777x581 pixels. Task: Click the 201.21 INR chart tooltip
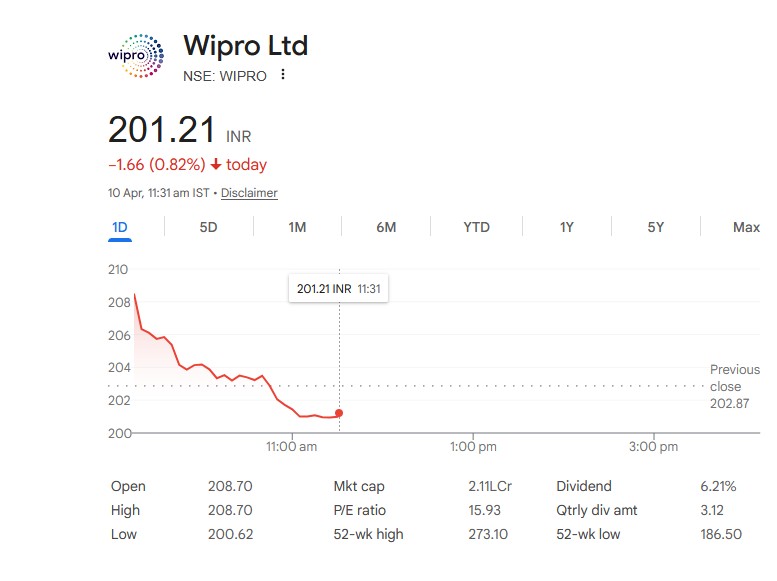(339, 289)
